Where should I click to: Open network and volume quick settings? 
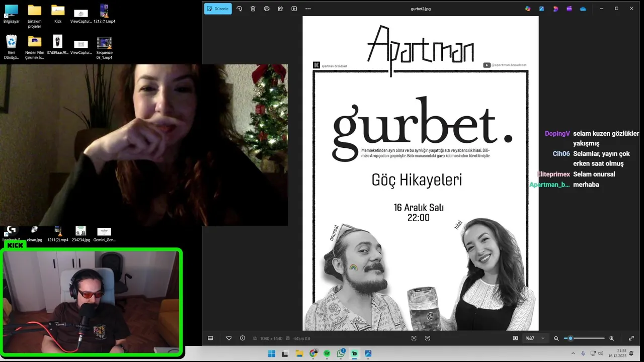[597, 353]
